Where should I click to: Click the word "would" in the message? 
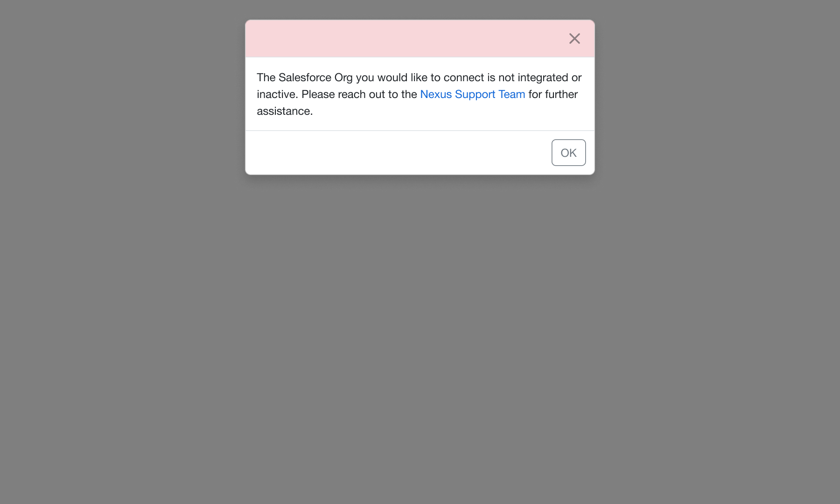click(x=392, y=77)
